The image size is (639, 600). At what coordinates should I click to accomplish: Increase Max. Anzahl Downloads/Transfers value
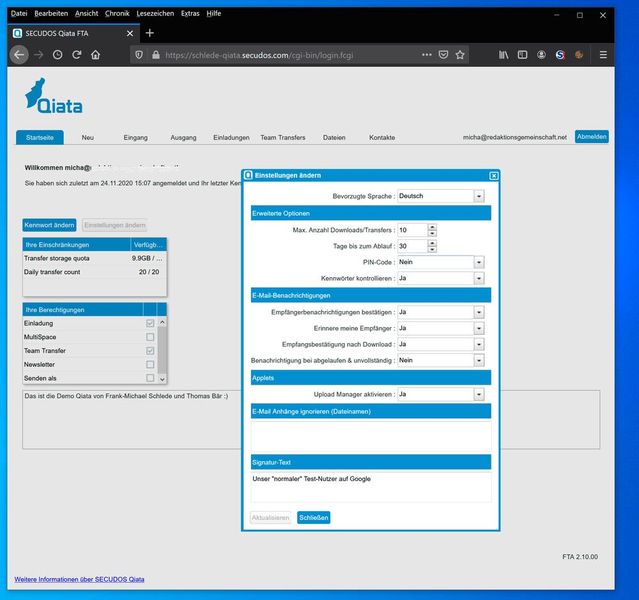click(x=432, y=227)
